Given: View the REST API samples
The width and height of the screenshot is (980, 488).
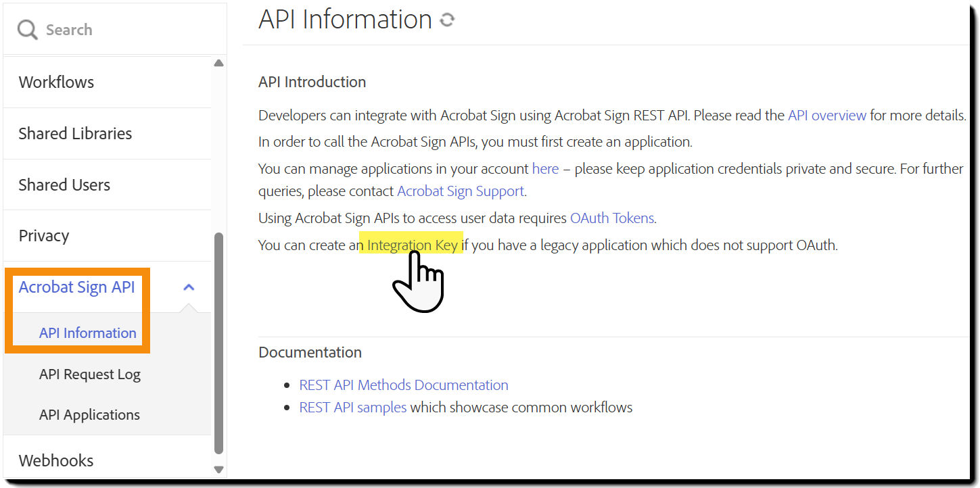Looking at the screenshot, I should (x=352, y=407).
